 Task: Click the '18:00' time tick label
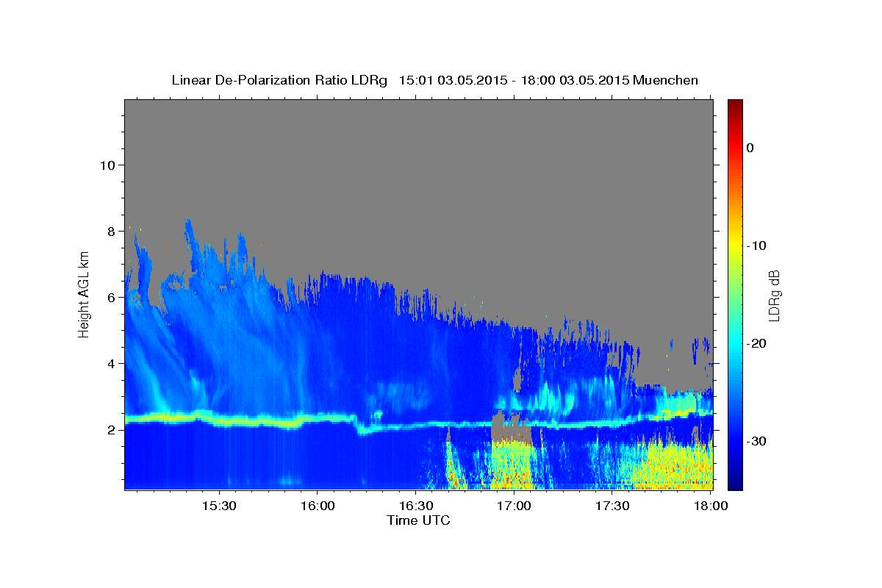click(x=711, y=506)
